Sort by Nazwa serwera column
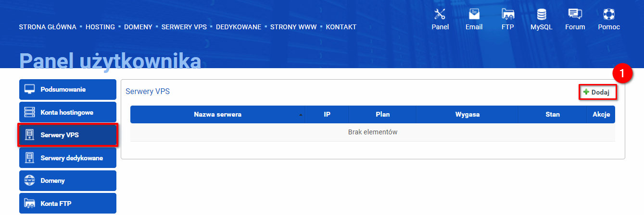 click(217, 114)
